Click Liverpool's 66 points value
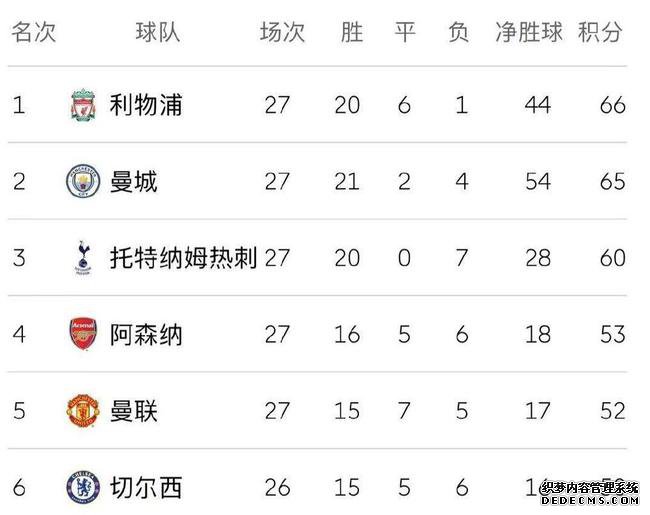Screen dimensions: 650x515 point(613,105)
